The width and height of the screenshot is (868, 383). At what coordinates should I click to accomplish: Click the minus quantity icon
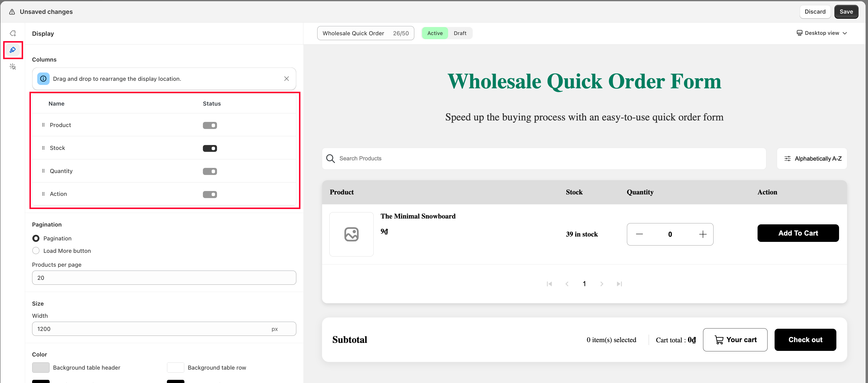639,234
